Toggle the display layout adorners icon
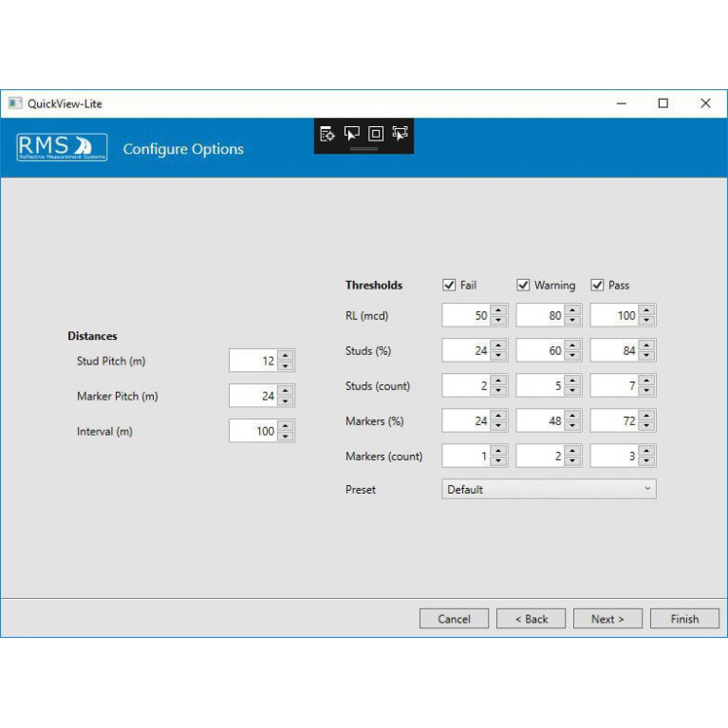 (376, 134)
